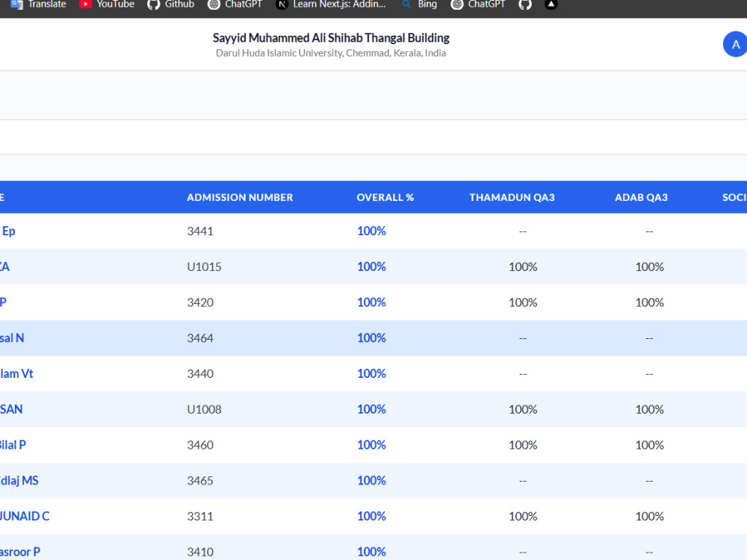Open the student link in the 3420 row
The image size is (747, 560).
(x=3, y=302)
